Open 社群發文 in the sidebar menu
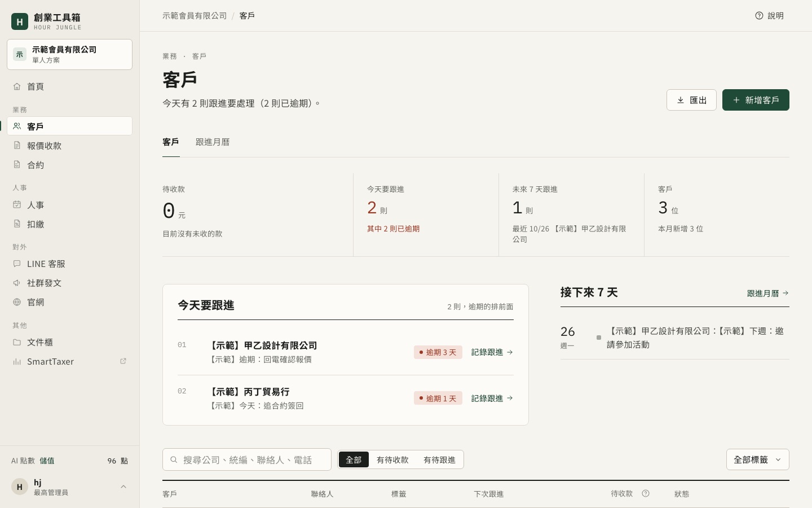 point(69,283)
